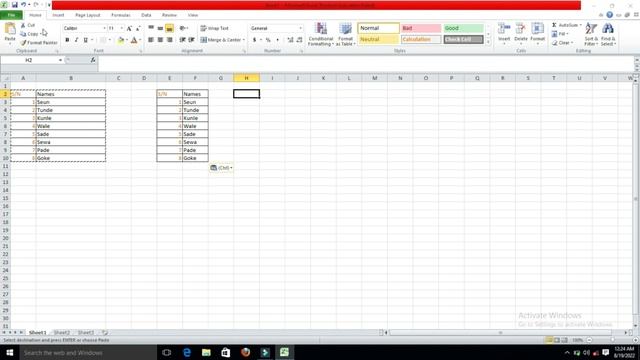Viewport: 640px width, 360px height.
Task: Click the Delete cells icon
Action: tap(521, 29)
